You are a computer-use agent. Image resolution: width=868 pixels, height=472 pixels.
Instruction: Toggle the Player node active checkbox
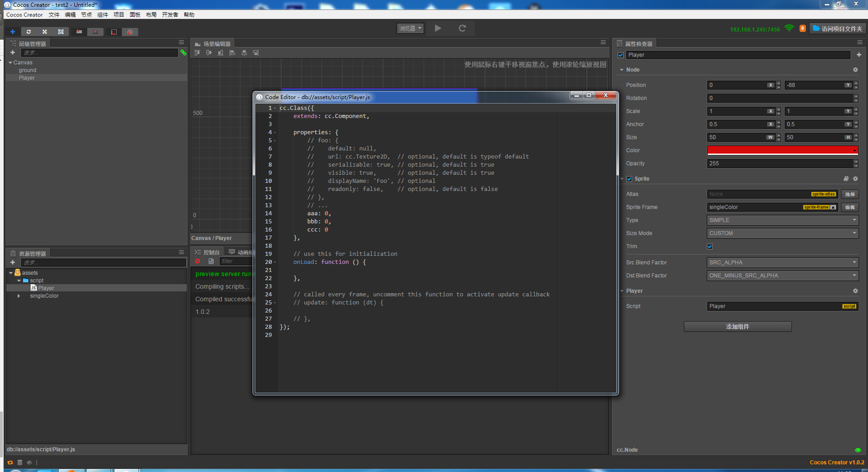pyautogui.click(x=621, y=55)
